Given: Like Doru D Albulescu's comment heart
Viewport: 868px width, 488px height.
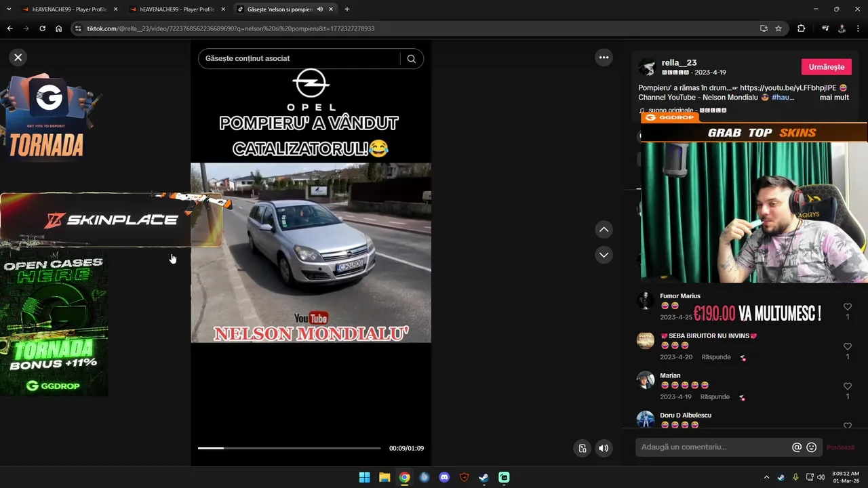Looking at the screenshot, I should pyautogui.click(x=847, y=426).
